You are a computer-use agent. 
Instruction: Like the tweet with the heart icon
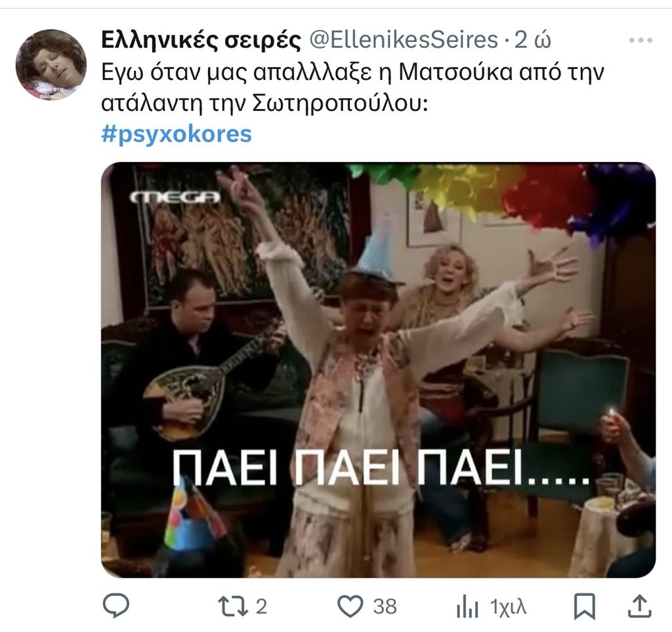pyautogui.click(x=350, y=606)
